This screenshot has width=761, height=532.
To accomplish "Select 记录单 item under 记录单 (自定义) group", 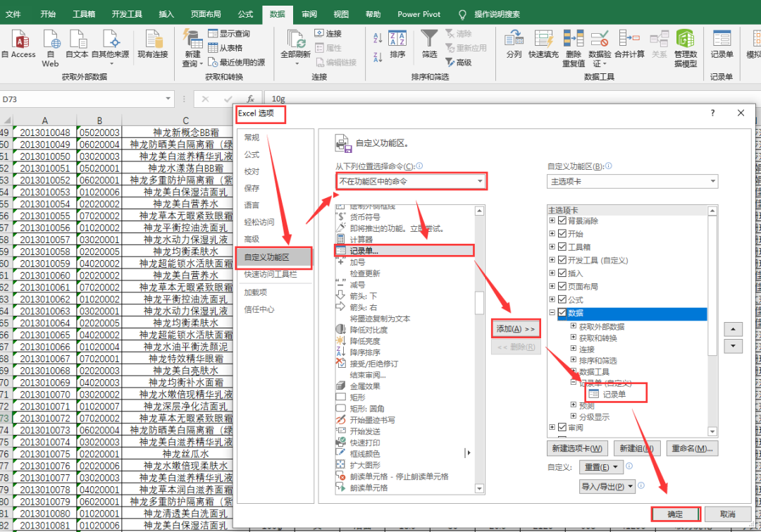I will (x=614, y=394).
